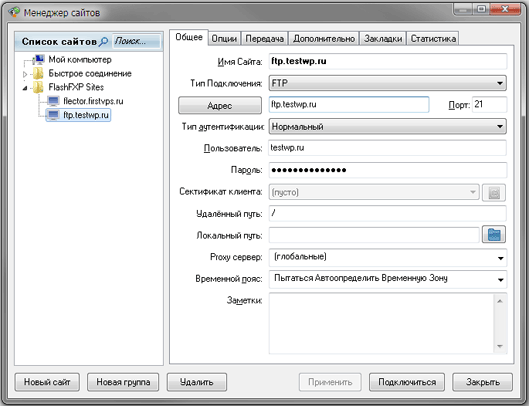529x406 pixels.
Task: Click the Подключиться button
Action: pyautogui.click(x=407, y=382)
